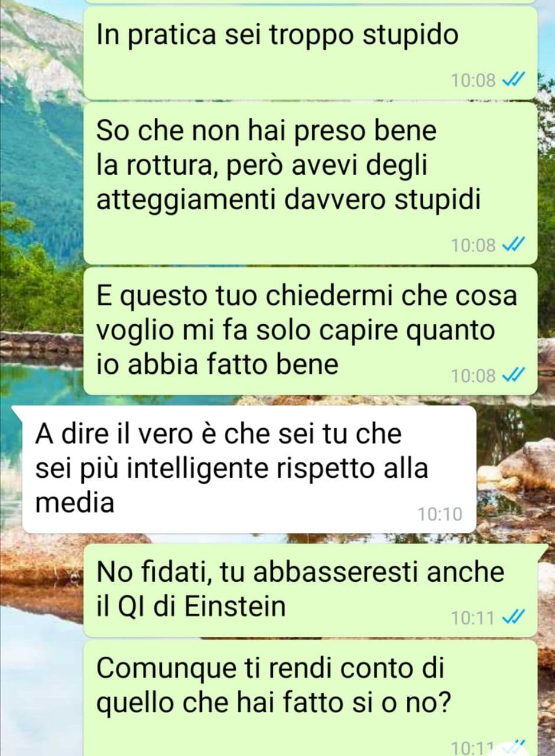Tap the 10:08 time on 'atteggiamenti' message
The image size is (555, 756).
coord(474,245)
